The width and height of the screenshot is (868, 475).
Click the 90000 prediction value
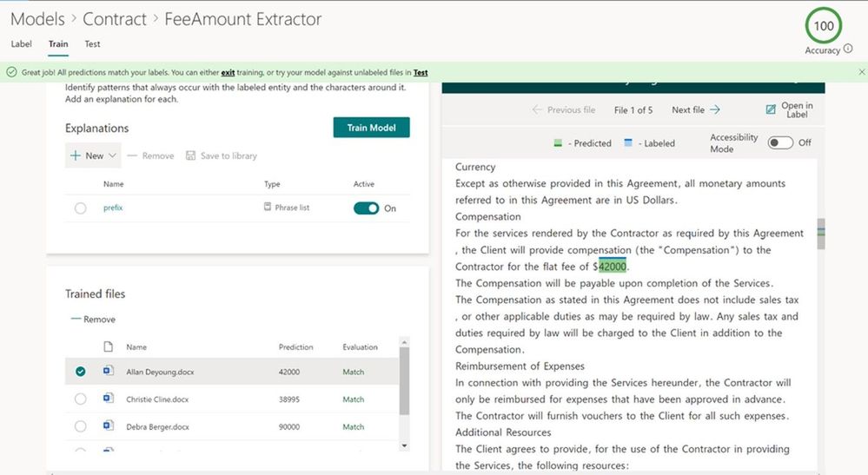click(289, 427)
